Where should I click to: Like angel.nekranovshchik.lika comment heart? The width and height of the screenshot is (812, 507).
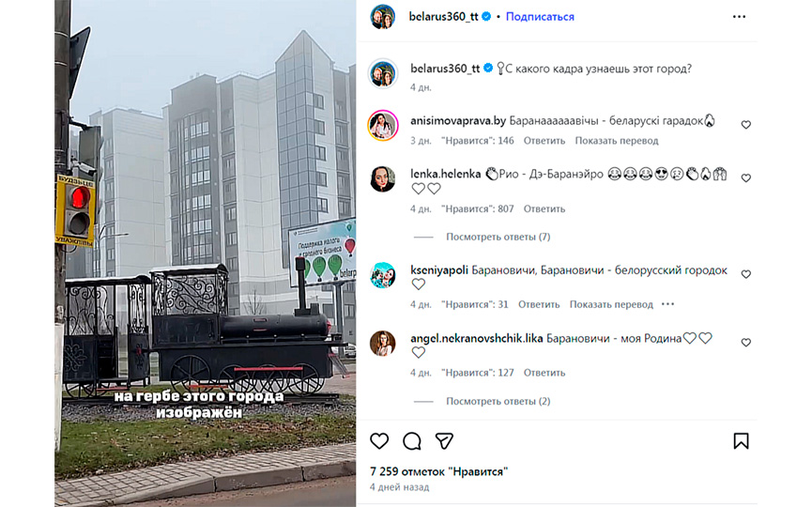[745, 343]
